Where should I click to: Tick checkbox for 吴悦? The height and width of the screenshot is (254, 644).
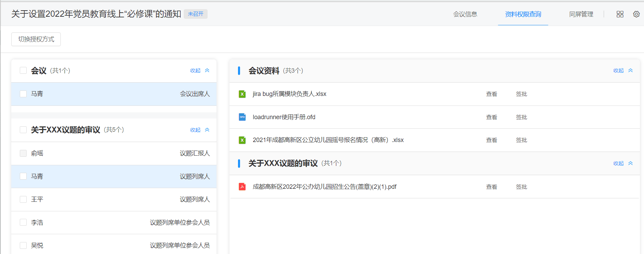tap(23, 245)
